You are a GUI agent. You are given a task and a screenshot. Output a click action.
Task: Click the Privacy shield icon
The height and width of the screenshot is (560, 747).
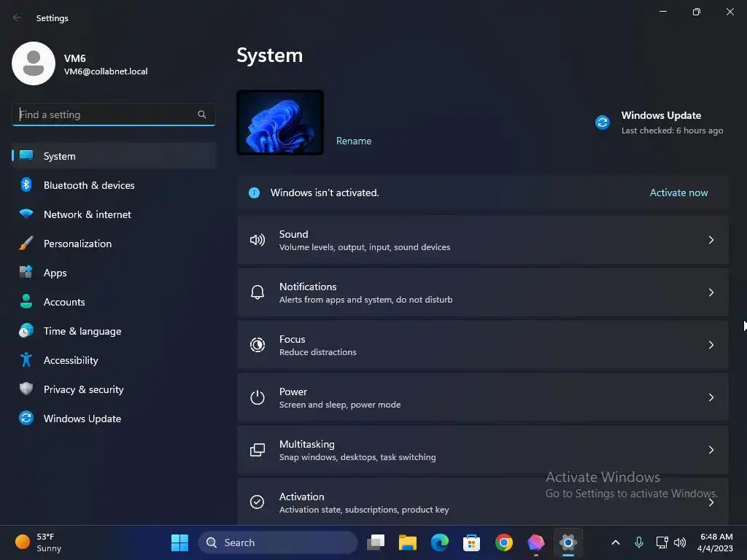pos(26,389)
